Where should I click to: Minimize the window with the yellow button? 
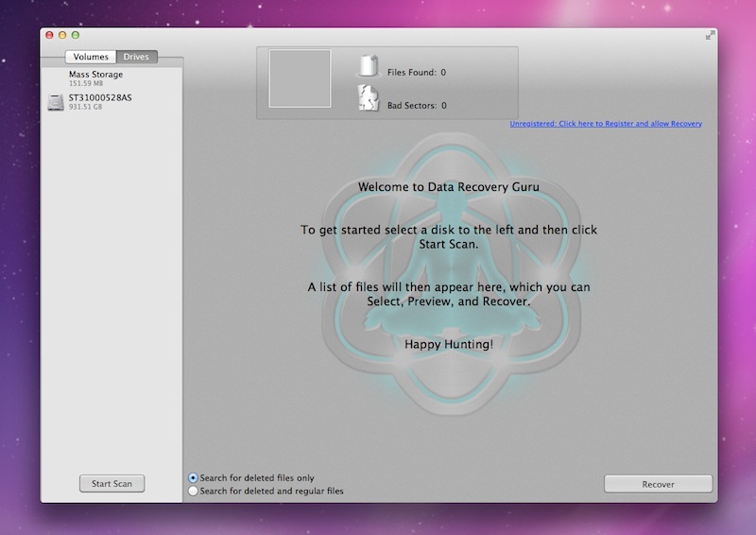tap(62, 35)
